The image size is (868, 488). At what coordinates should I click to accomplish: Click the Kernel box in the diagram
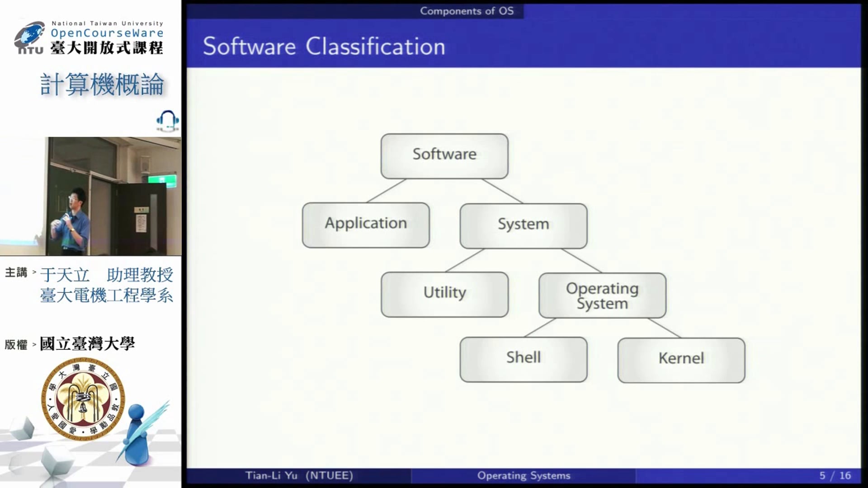[681, 360]
